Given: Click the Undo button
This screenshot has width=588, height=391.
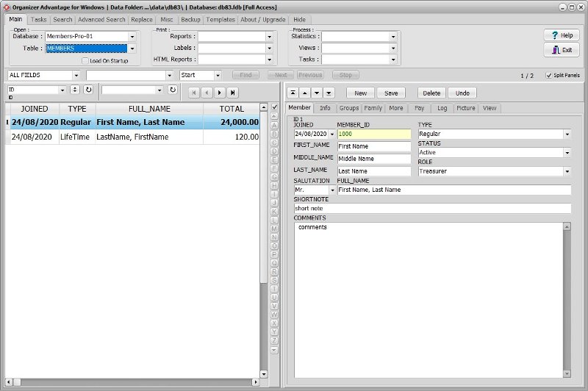Looking at the screenshot, I should click(462, 93).
